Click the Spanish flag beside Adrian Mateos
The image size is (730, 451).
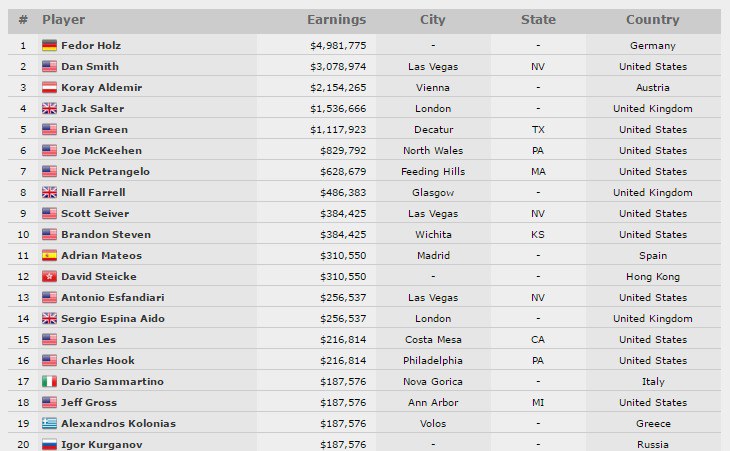49,255
